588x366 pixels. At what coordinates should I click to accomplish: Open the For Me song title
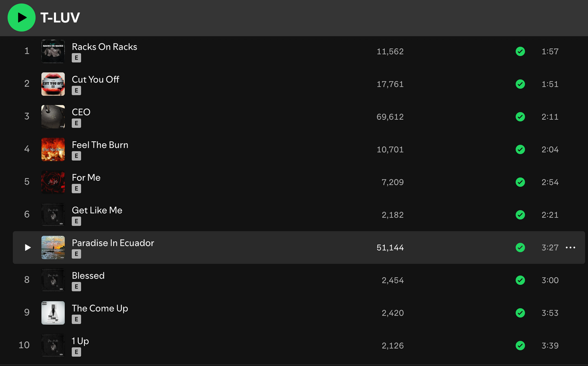86,177
